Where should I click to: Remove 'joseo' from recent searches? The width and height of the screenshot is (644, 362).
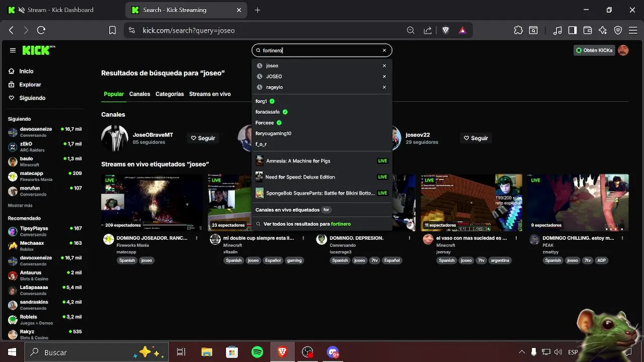coord(384,66)
